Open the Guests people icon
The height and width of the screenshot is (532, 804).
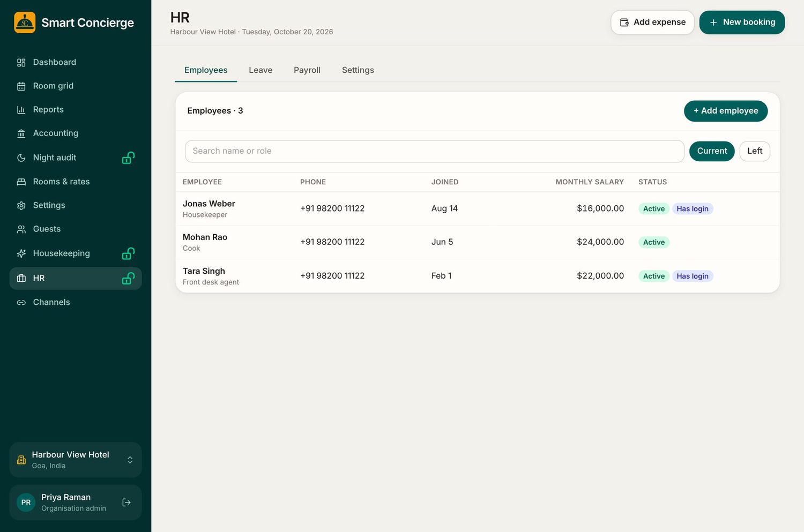[21, 229]
